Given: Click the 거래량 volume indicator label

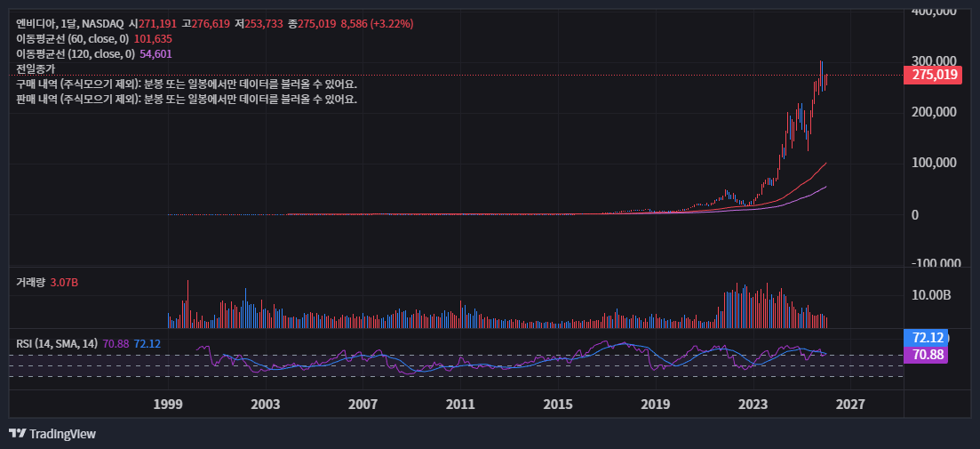Looking at the screenshot, I should point(30,283).
